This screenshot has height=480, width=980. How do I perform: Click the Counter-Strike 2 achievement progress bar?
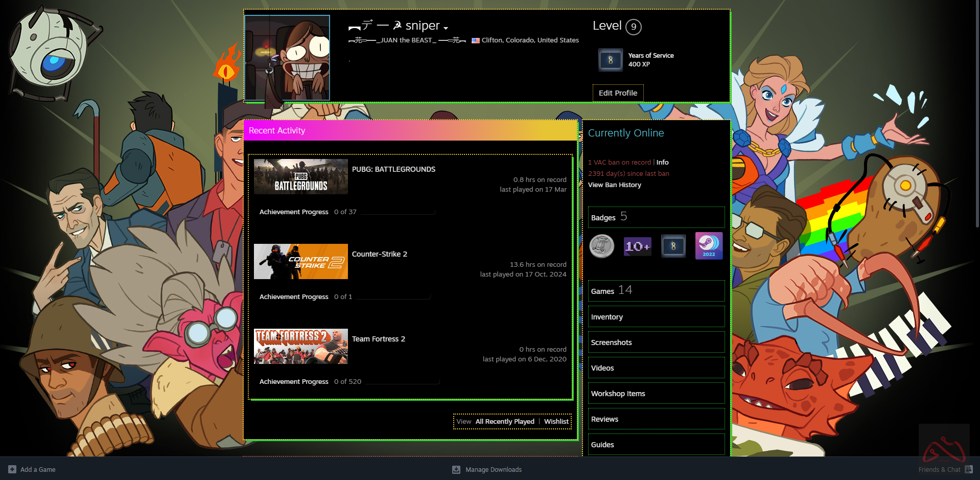[392, 297]
